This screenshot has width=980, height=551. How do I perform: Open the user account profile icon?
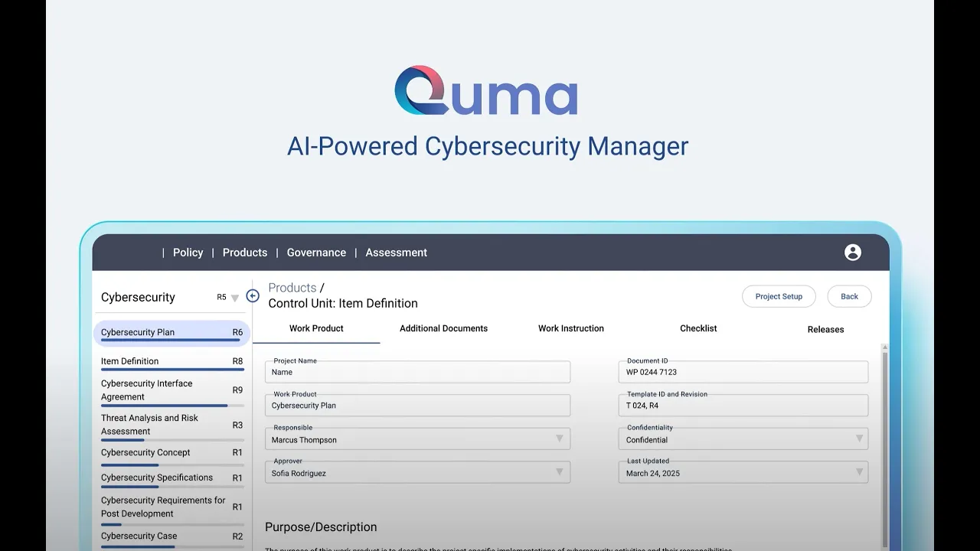(x=852, y=253)
